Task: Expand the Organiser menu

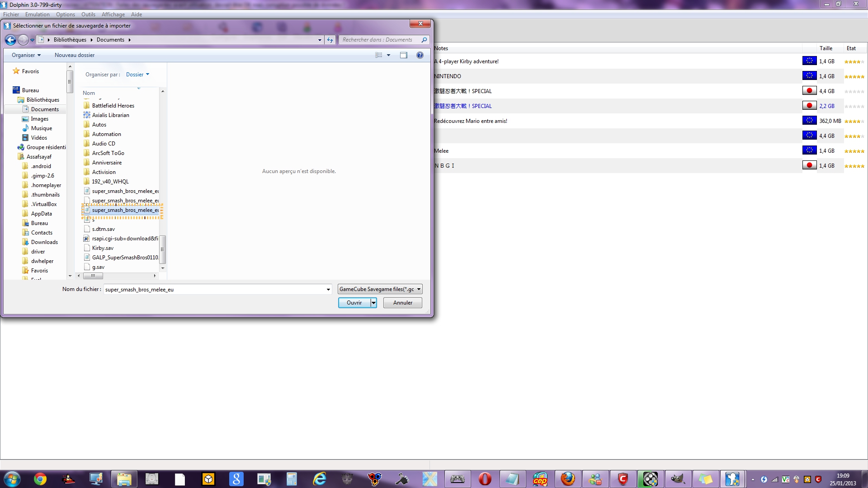Action: coord(26,55)
